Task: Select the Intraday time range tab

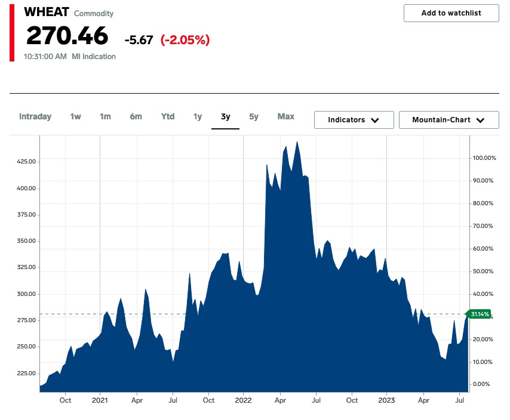Action: point(35,116)
